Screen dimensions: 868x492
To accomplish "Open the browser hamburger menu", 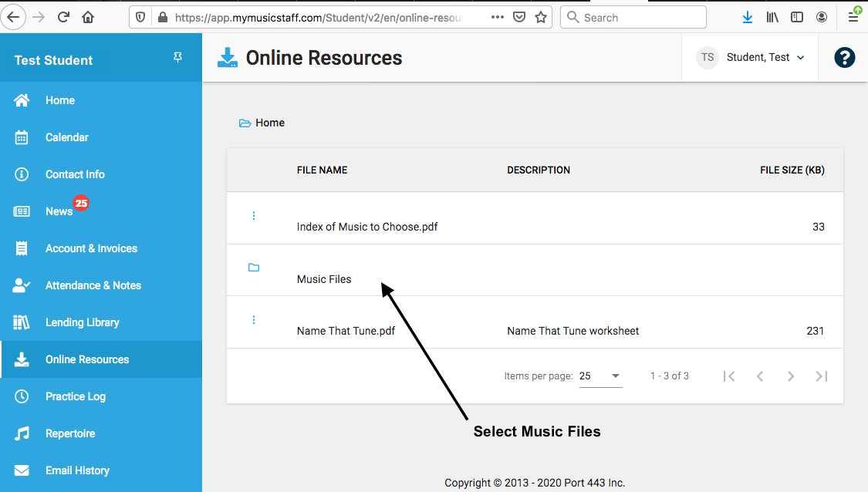I will (x=854, y=17).
